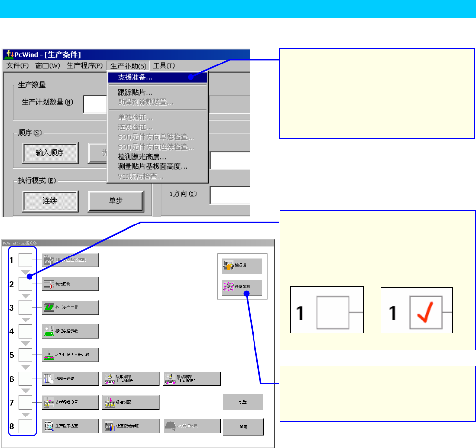Viewport: 476px width, 448px height.
Task: Toggle the step 8 status checkbox
Action: 26,426
